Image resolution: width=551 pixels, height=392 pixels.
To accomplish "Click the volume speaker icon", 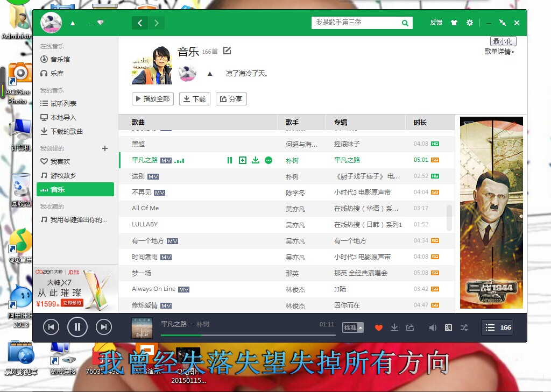I will pos(432,327).
